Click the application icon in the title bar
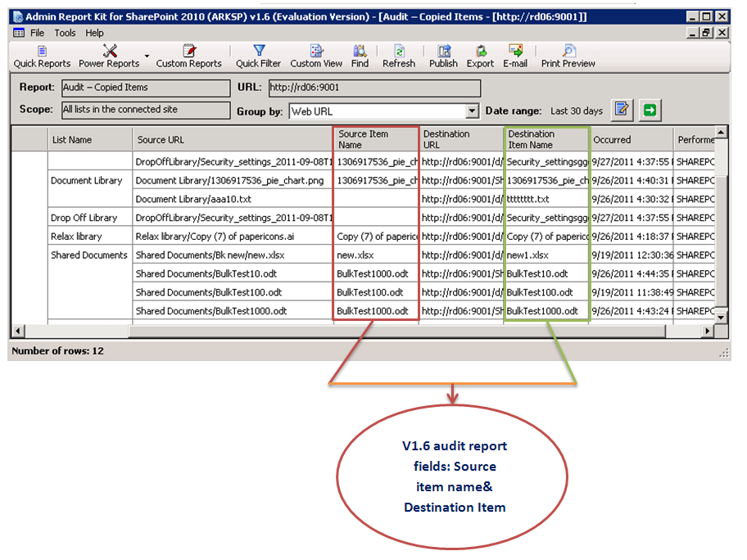 (18, 17)
